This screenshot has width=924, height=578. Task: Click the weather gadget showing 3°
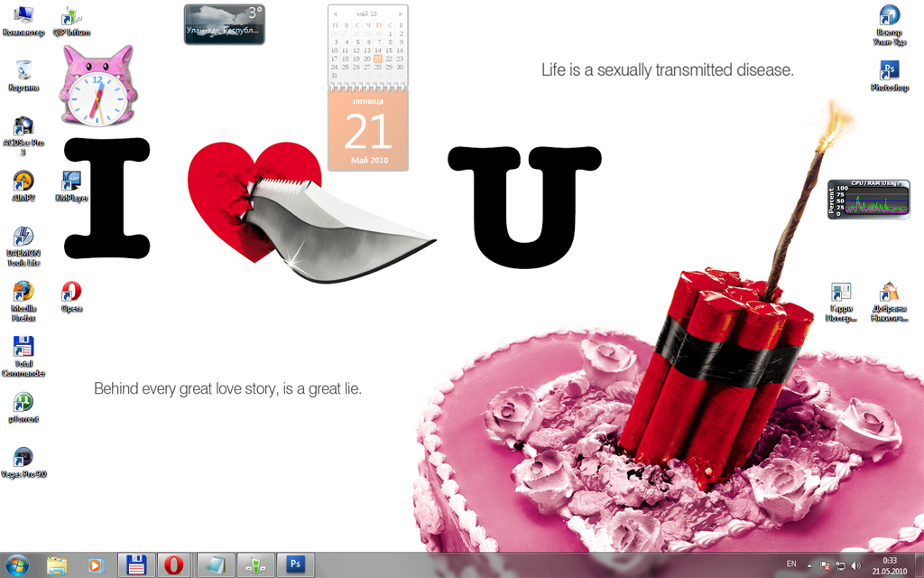click(x=224, y=24)
